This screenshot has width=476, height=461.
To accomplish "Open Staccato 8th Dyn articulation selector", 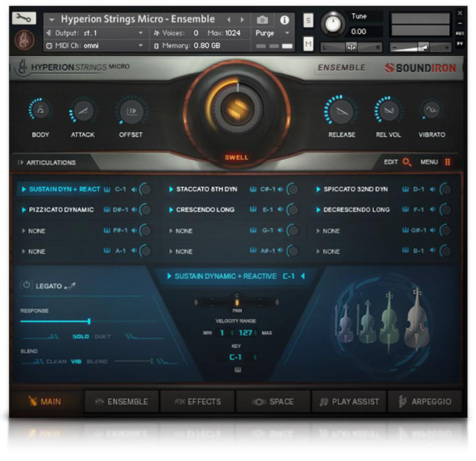I will 171,189.
